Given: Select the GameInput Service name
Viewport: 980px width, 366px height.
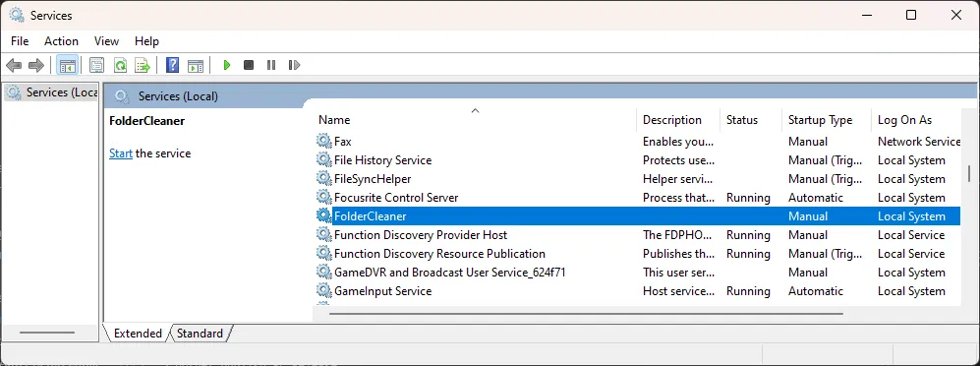Looking at the screenshot, I should click(x=383, y=291).
